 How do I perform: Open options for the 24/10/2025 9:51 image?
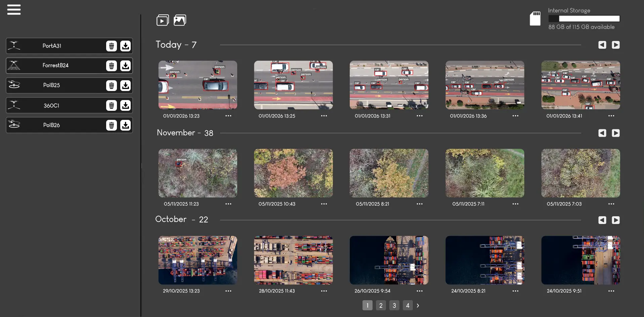(611, 291)
